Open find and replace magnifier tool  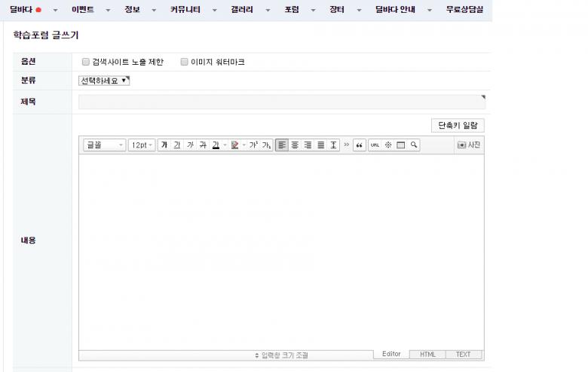click(414, 145)
